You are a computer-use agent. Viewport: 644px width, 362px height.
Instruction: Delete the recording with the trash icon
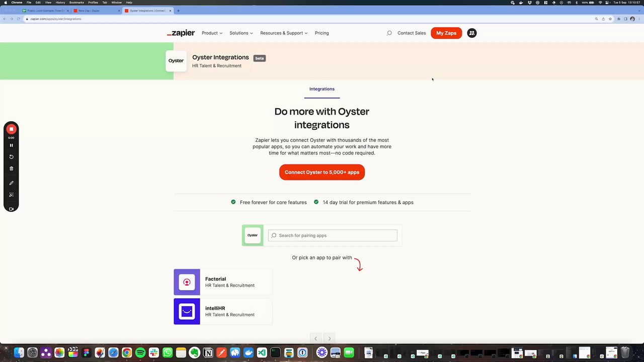11,168
